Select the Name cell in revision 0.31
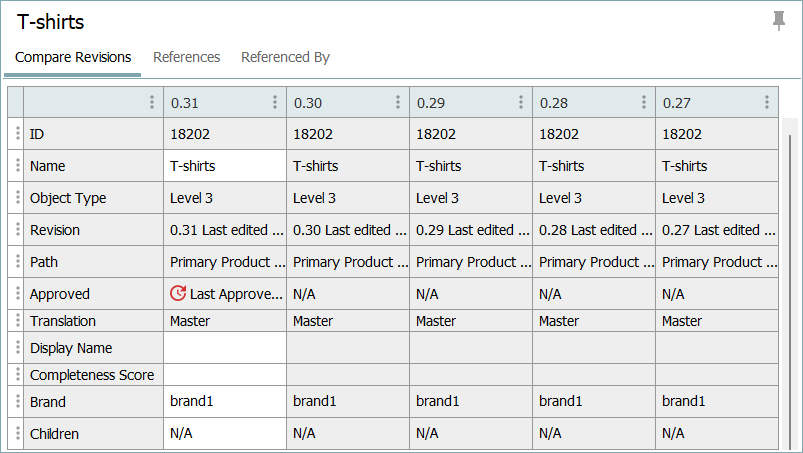 (x=224, y=166)
